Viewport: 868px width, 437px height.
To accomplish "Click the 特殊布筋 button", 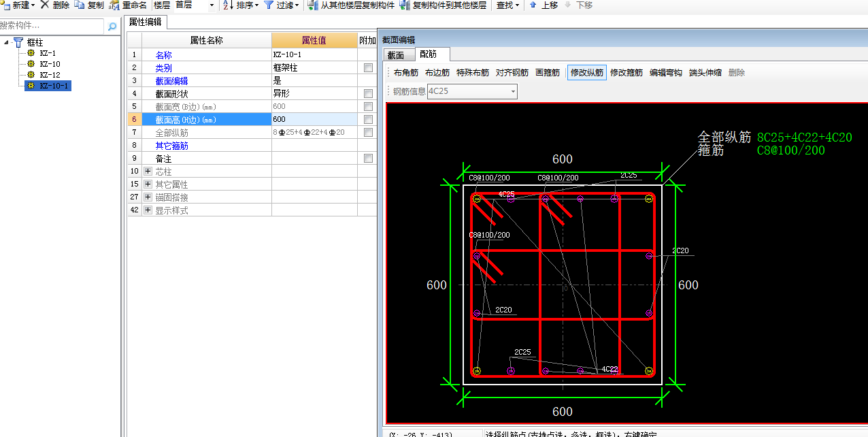I will [473, 73].
